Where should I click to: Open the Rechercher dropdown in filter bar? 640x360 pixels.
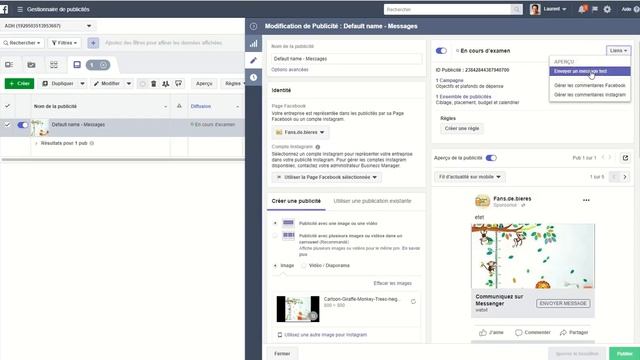pyautogui.click(x=22, y=43)
